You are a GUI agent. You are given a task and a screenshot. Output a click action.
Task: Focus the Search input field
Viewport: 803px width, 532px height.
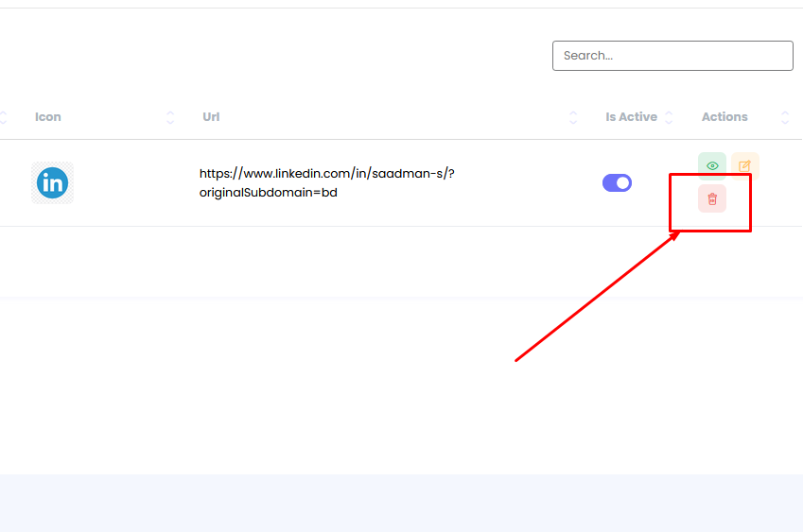click(x=672, y=56)
